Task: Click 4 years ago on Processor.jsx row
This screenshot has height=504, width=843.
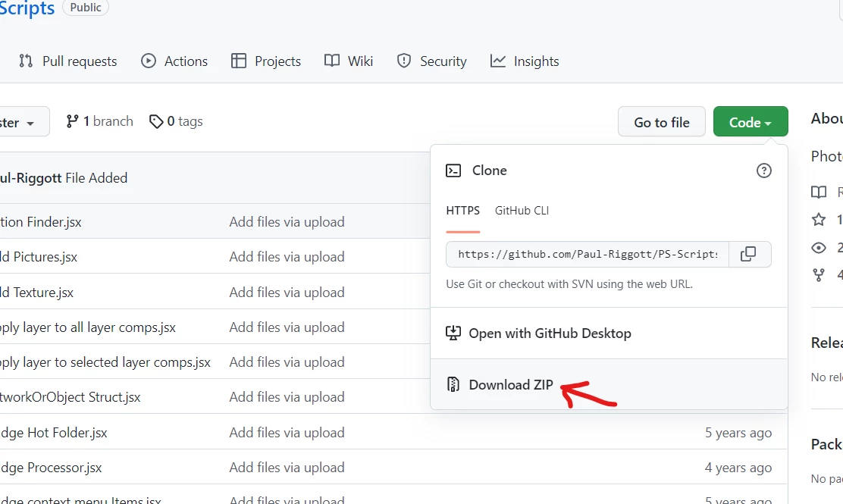Action: point(738,468)
